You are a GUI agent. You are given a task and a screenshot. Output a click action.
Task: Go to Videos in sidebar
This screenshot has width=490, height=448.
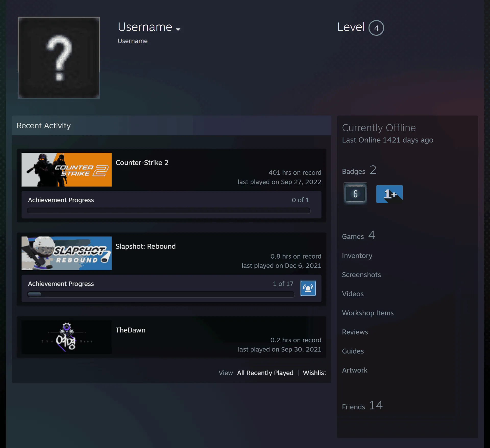click(x=353, y=294)
